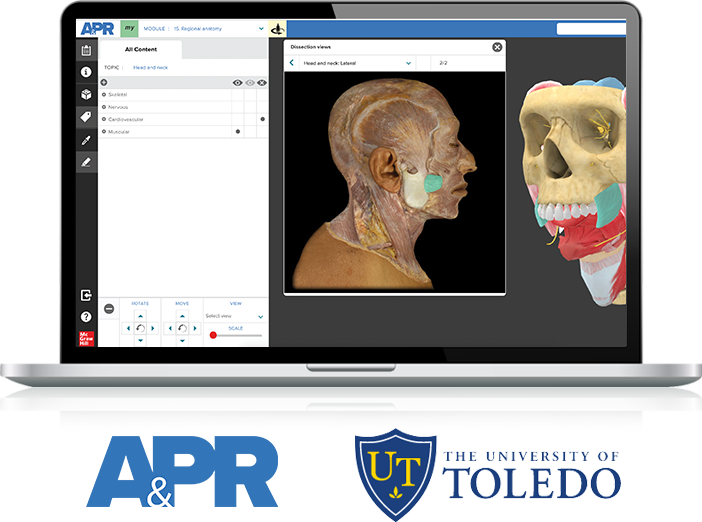Rotate the model to the right
The width and height of the screenshot is (702, 522).
[153, 328]
